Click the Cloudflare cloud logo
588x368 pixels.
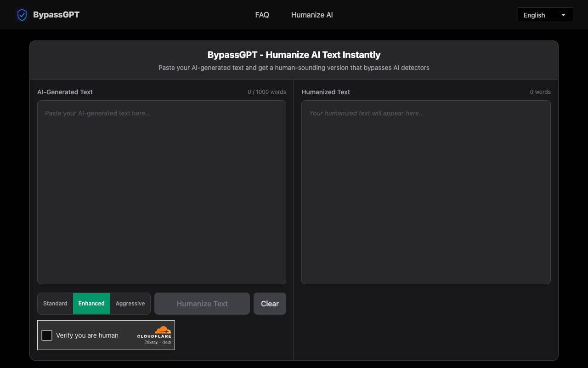163,330
